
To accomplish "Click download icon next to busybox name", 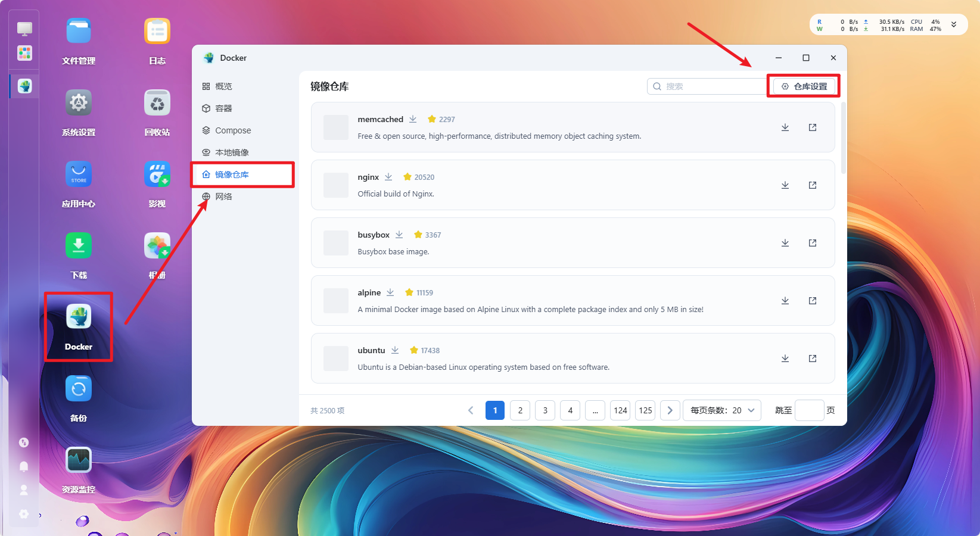I will [x=399, y=235].
